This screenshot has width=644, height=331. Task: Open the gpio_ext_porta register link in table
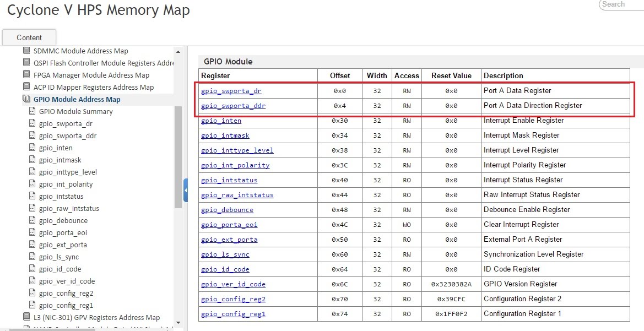[x=229, y=240]
